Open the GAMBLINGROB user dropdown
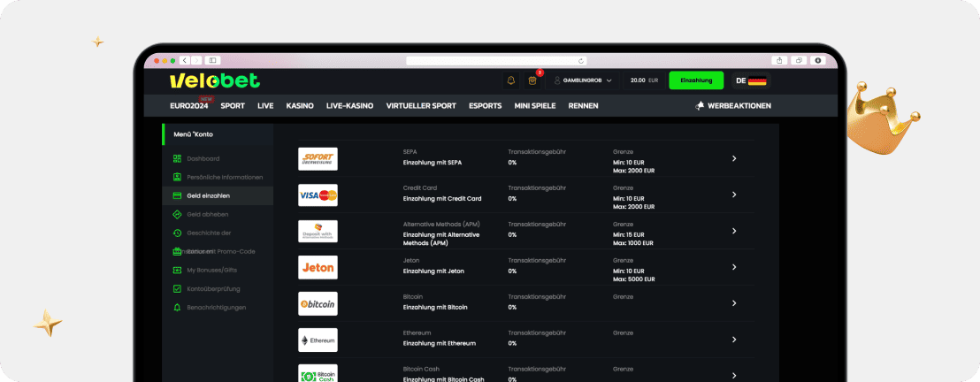980x382 pixels. coord(582,80)
